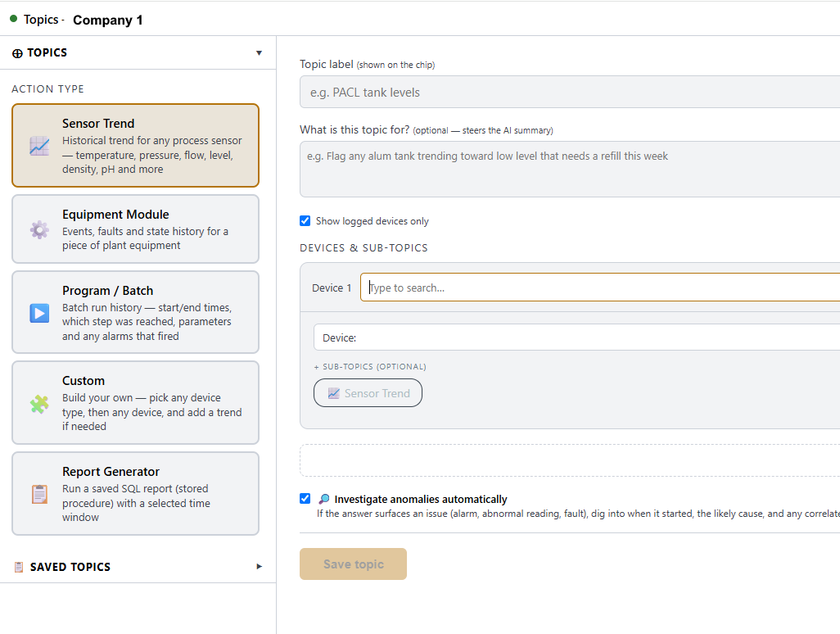
Task: Select the Equipment Module action type
Action: click(136, 229)
